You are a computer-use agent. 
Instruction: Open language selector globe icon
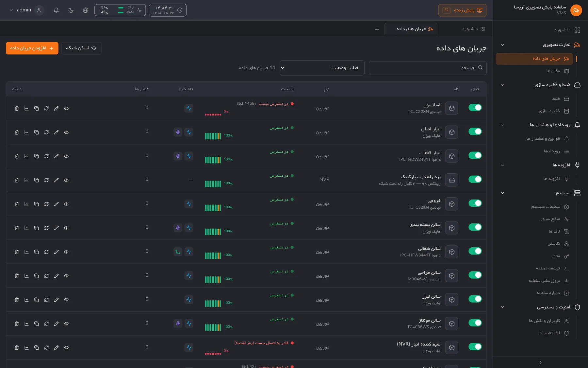(x=86, y=10)
